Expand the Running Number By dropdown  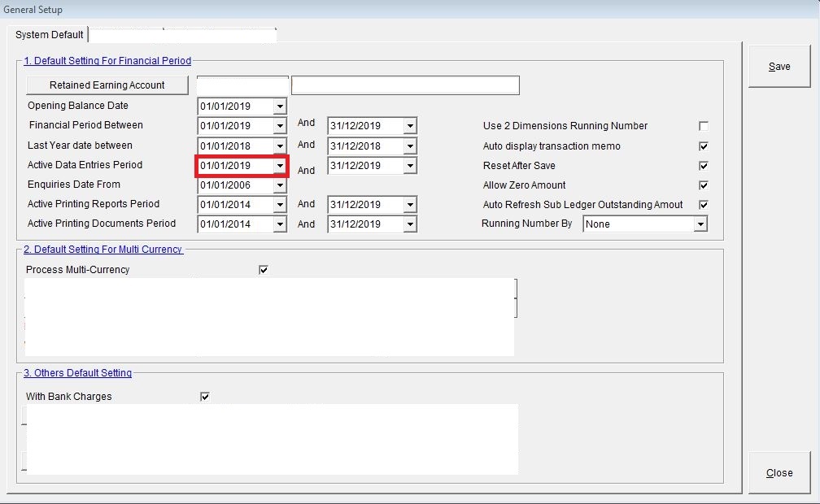[x=700, y=224]
